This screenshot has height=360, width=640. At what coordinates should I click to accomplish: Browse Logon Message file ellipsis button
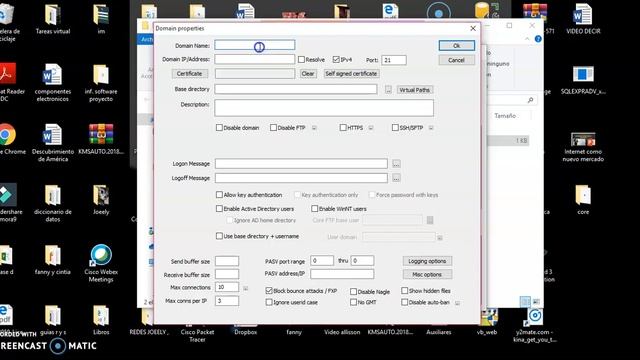(396, 164)
